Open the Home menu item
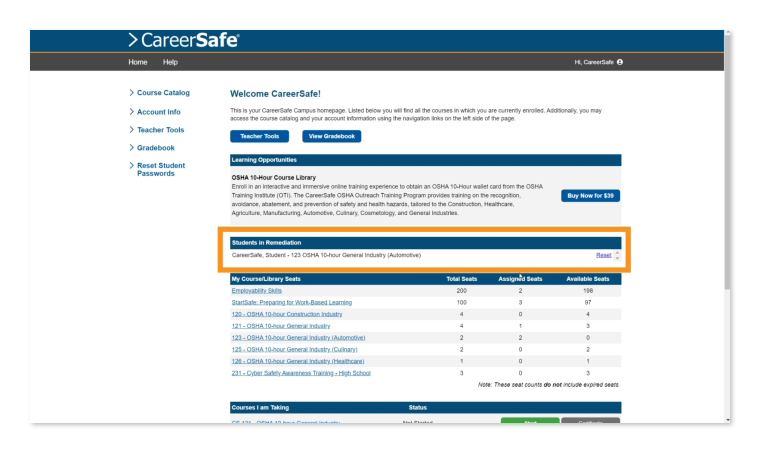This screenshot has width=760, height=453. pyautogui.click(x=138, y=62)
